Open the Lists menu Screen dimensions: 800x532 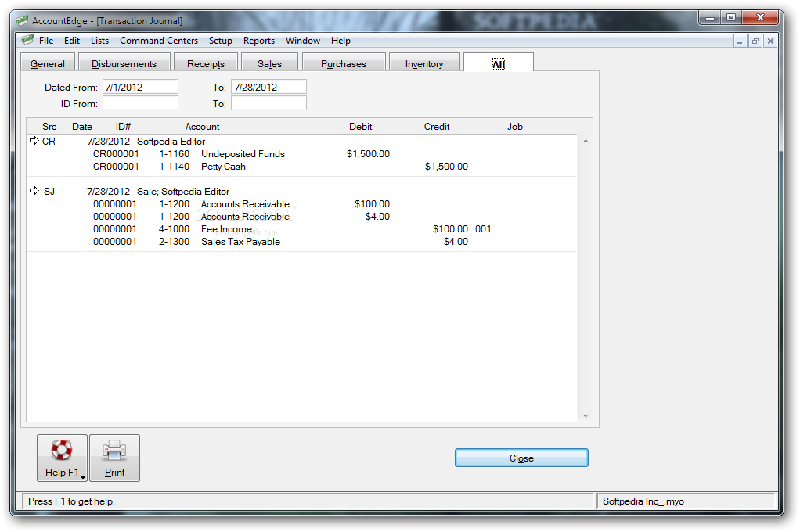click(99, 41)
